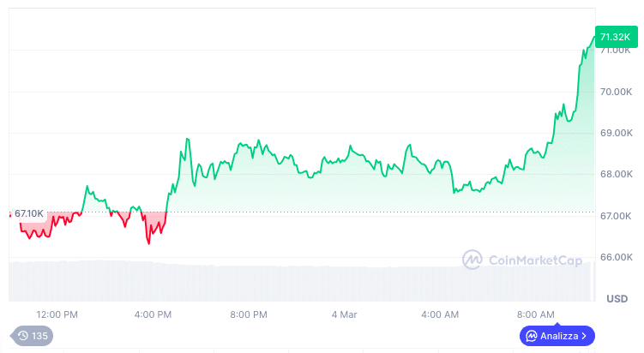Click the Analizza button
This screenshot has height=353, width=644.
557,336
